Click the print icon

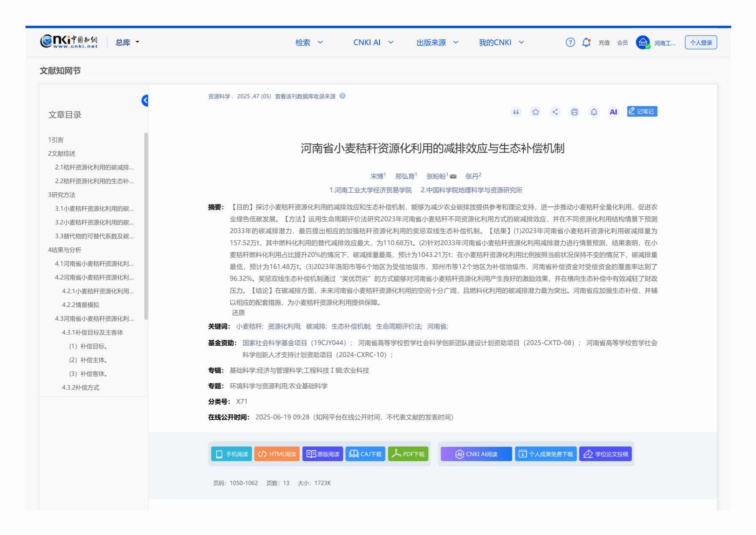574,112
